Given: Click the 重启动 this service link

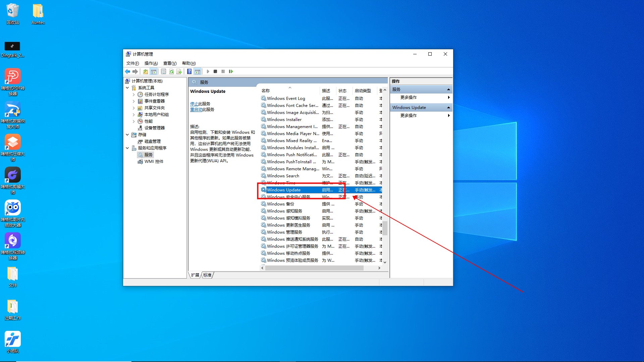Looking at the screenshot, I should [196, 110].
